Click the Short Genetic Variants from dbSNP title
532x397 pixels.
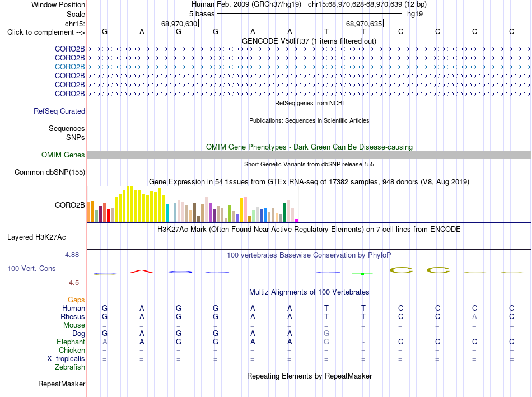tap(309, 164)
